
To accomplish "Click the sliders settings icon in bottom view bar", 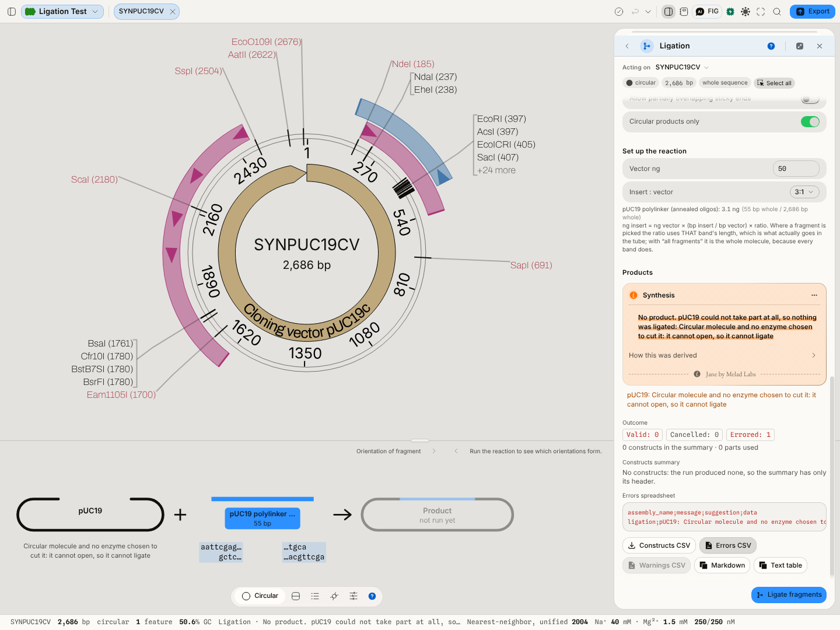I will click(353, 596).
